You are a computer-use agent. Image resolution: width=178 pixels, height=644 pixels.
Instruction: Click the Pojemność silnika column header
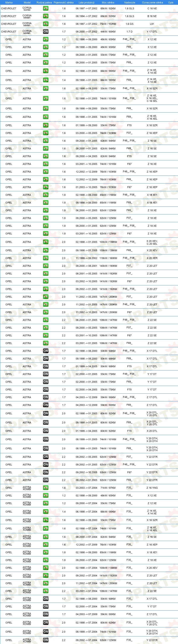pos(64,3)
